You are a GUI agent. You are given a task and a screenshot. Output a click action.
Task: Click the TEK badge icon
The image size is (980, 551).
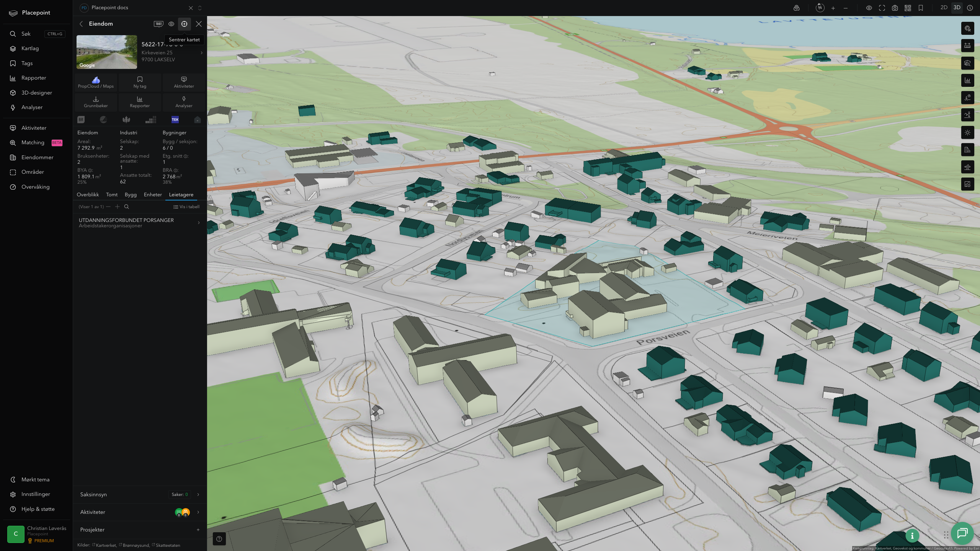click(x=175, y=120)
